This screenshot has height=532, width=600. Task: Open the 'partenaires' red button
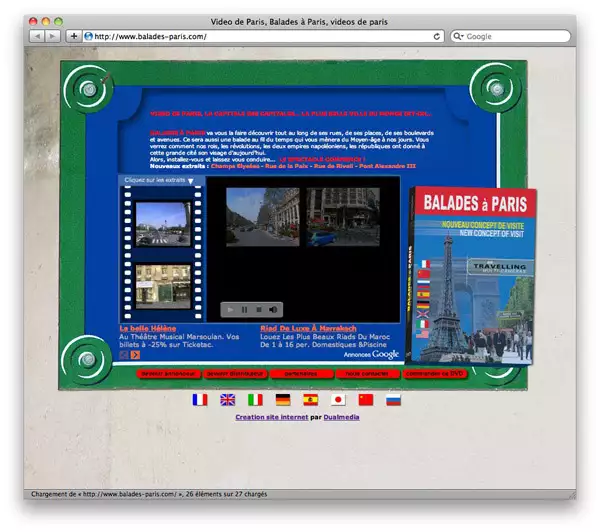(301, 374)
